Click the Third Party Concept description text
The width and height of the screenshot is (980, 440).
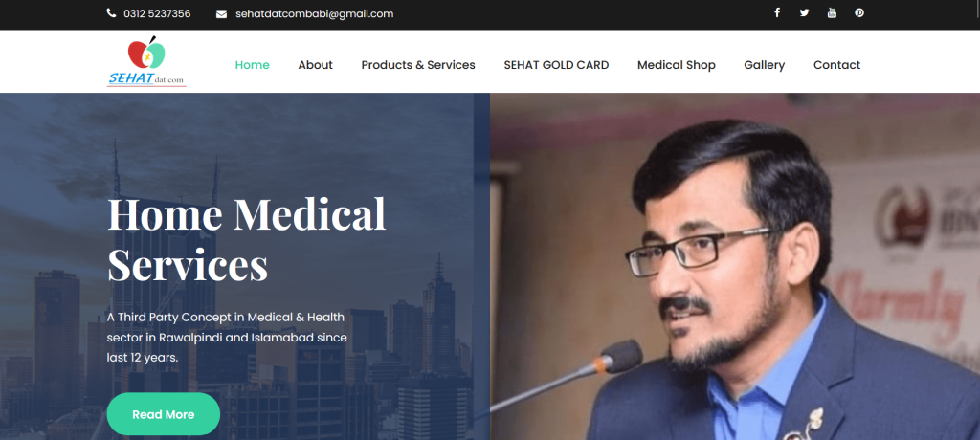[x=227, y=338]
